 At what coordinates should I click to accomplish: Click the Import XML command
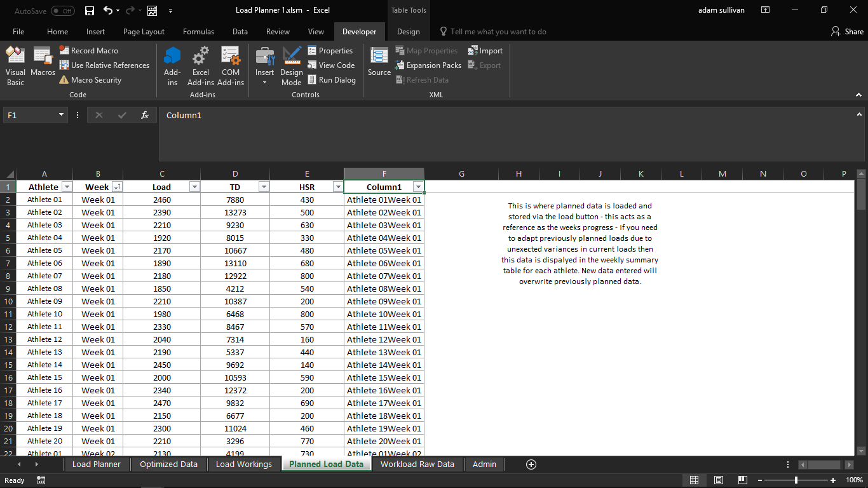click(x=485, y=50)
